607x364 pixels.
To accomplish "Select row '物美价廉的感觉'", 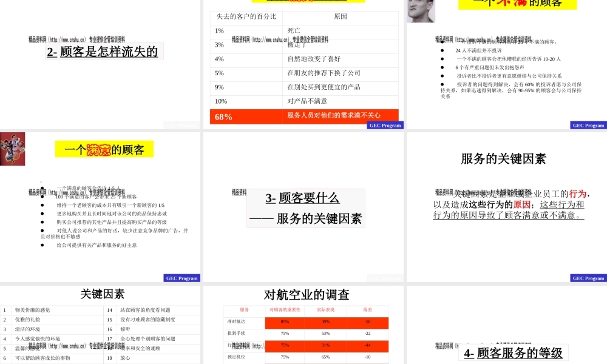I will click(33, 310).
